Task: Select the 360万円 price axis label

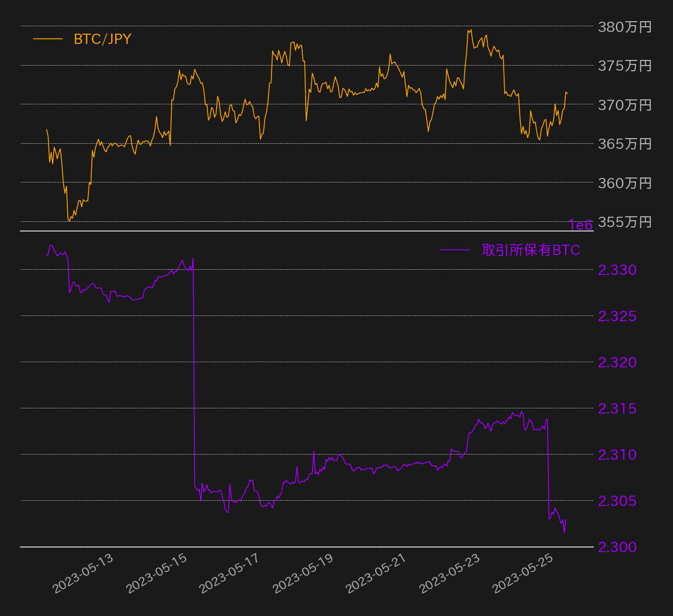Action: pos(625,183)
